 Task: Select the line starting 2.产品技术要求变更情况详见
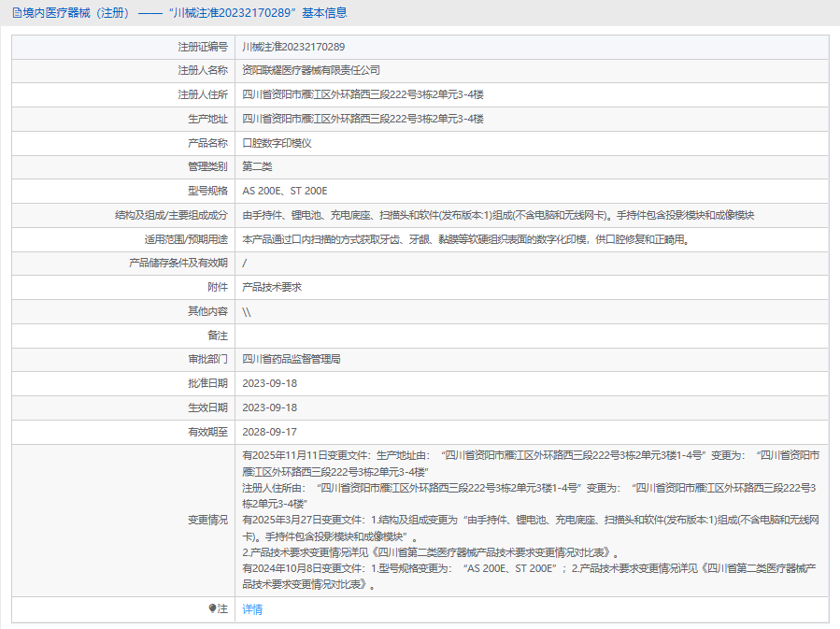click(x=432, y=552)
